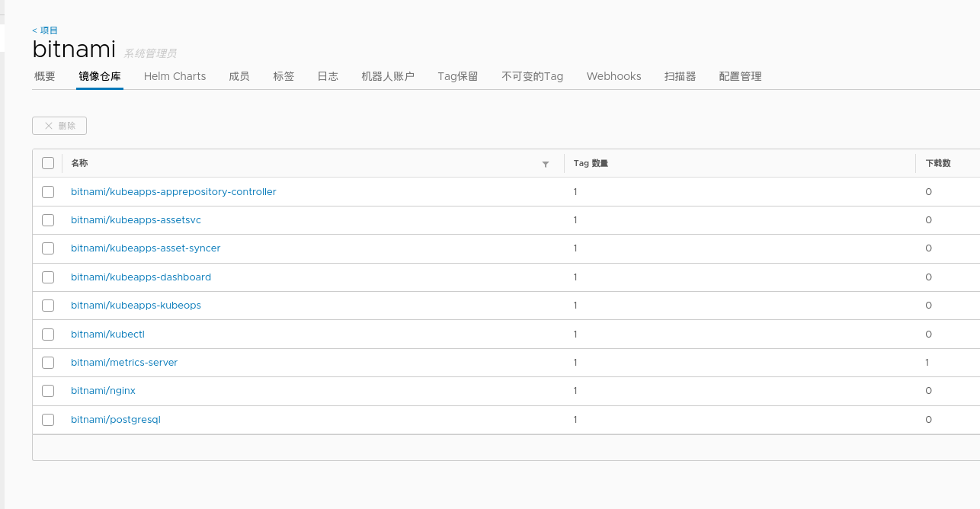Open the bitnami/metrics-server repository link
Image resolution: width=980 pixels, height=509 pixels.
pyautogui.click(x=124, y=363)
